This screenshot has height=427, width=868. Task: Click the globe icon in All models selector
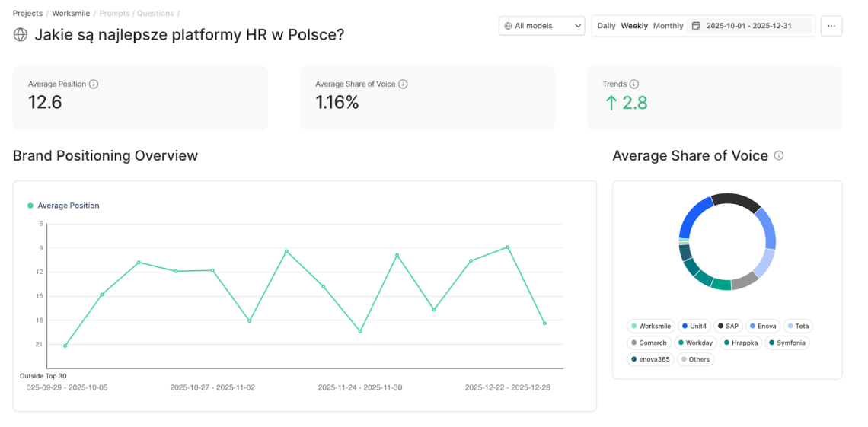[508, 26]
